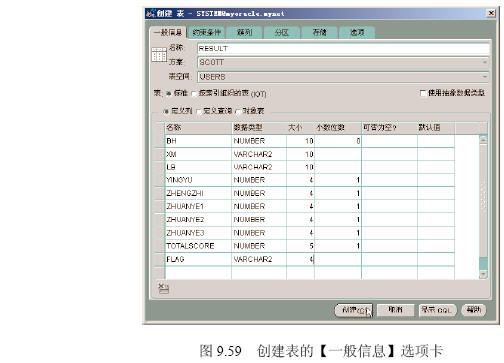This screenshot has width=504, height=363.
Task: Switch to the 存储 tab
Action: [319, 33]
